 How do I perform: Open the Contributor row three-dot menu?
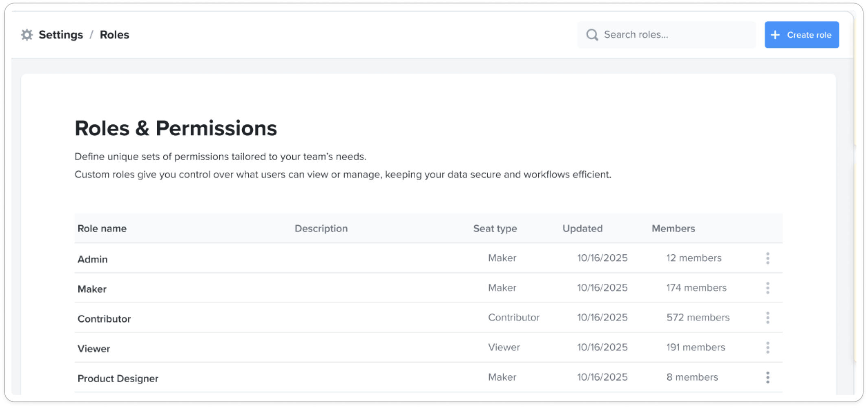pyautogui.click(x=767, y=318)
